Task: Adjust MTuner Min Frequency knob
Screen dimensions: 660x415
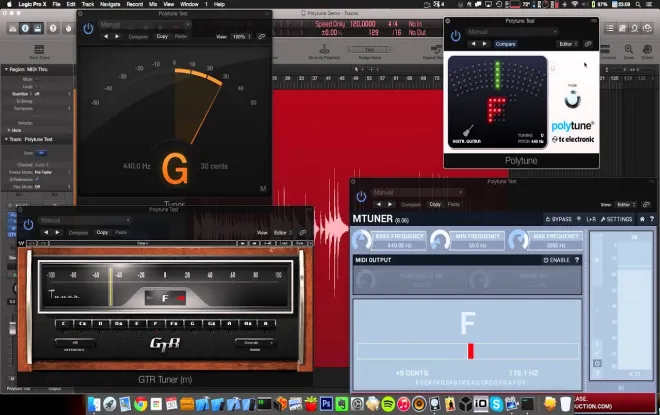Action: coord(440,240)
